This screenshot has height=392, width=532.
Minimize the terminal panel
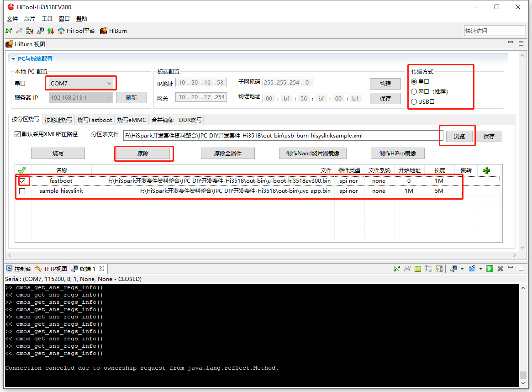510,268
